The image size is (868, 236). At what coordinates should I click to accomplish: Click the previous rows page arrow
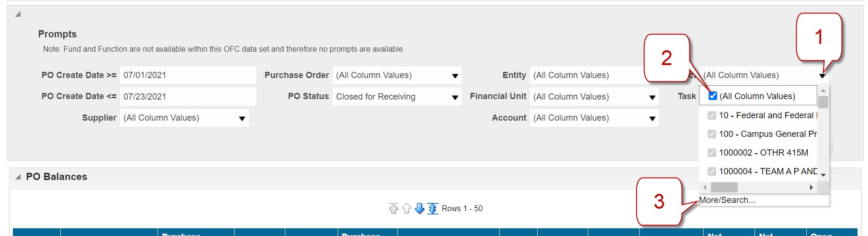pos(406,208)
